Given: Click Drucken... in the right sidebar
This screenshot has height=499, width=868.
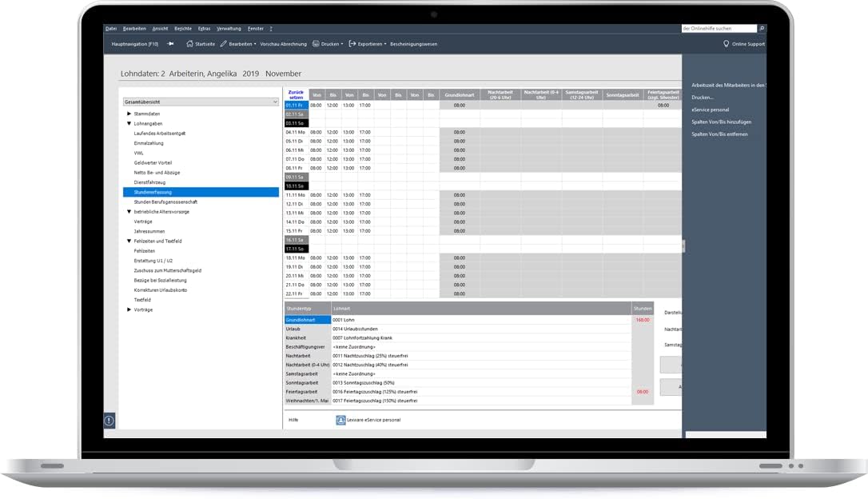Looking at the screenshot, I should (x=703, y=98).
